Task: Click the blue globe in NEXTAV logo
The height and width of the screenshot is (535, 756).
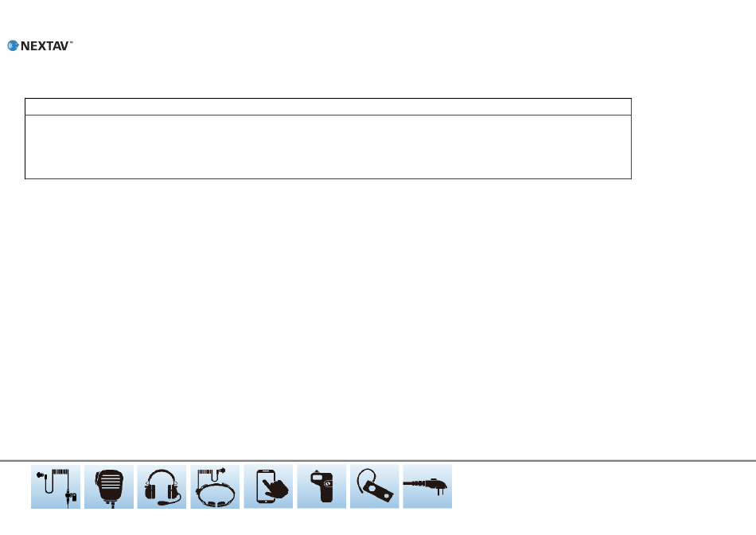Action: point(13,46)
